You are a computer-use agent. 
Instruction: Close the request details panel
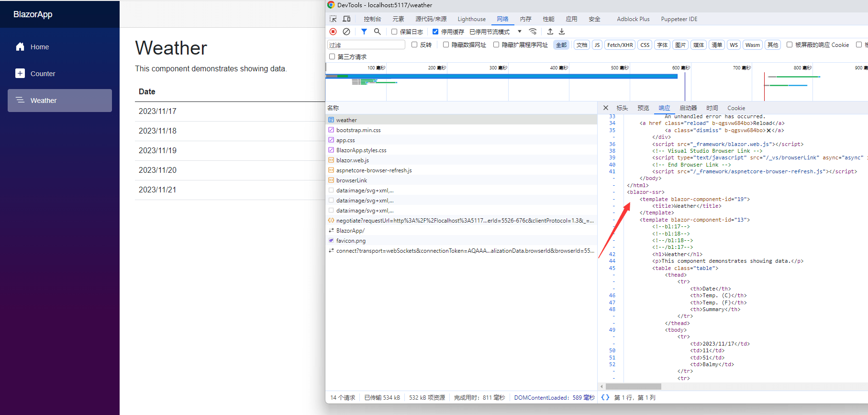pyautogui.click(x=606, y=108)
